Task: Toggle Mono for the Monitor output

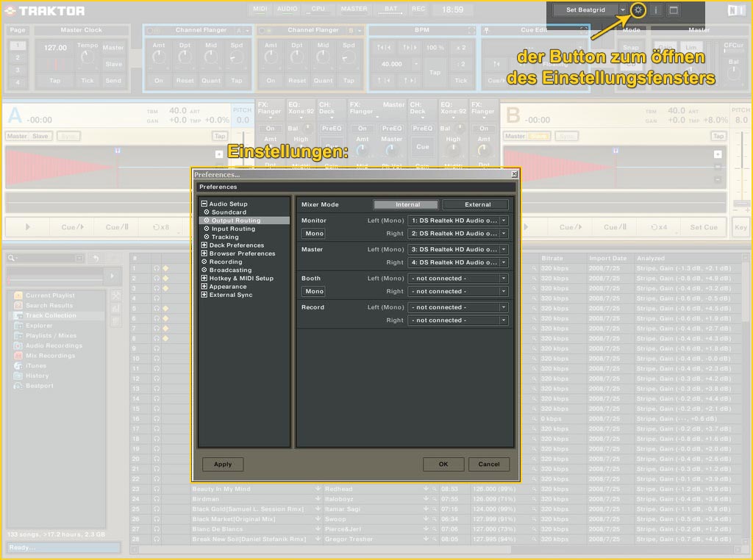Action: 314,234
